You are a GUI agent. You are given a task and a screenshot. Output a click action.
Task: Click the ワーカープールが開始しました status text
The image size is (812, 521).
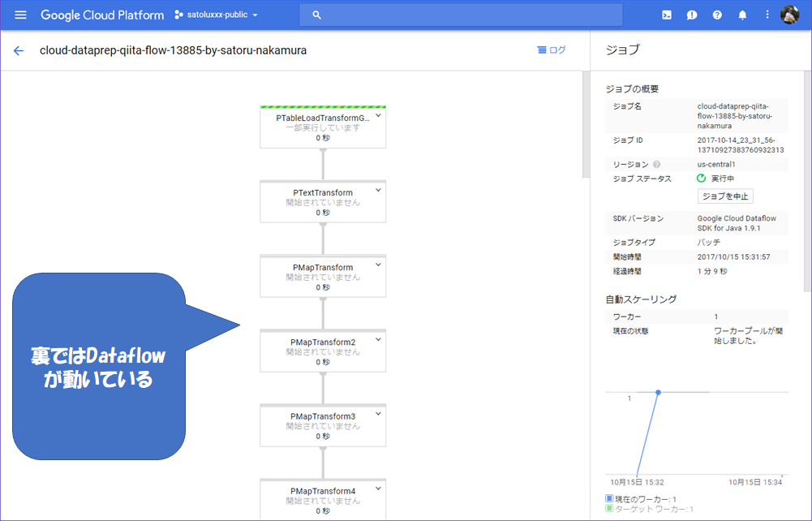[748, 336]
